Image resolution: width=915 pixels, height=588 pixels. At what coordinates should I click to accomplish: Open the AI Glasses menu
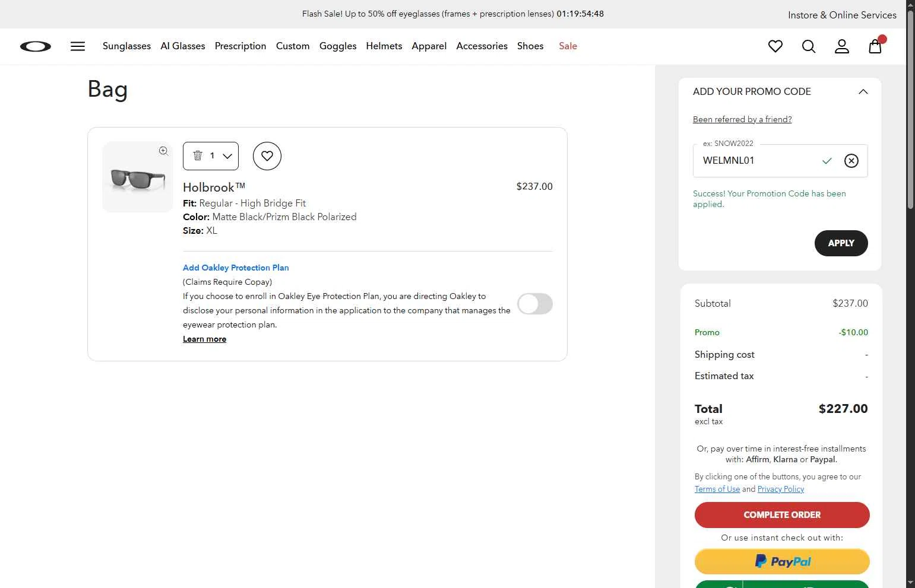tap(183, 46)
